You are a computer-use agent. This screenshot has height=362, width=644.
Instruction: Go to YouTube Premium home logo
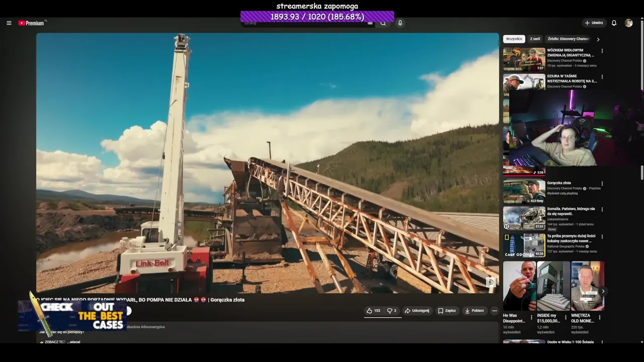(32, 23)
